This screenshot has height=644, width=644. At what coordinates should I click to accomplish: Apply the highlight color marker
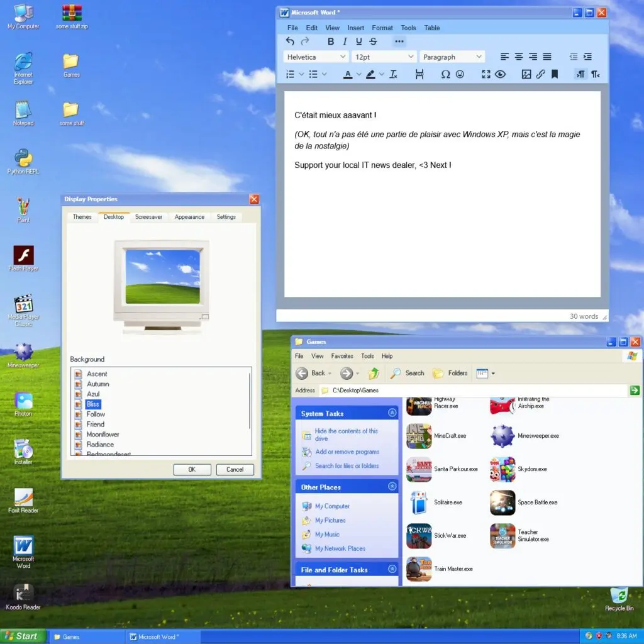coord(370,74)
